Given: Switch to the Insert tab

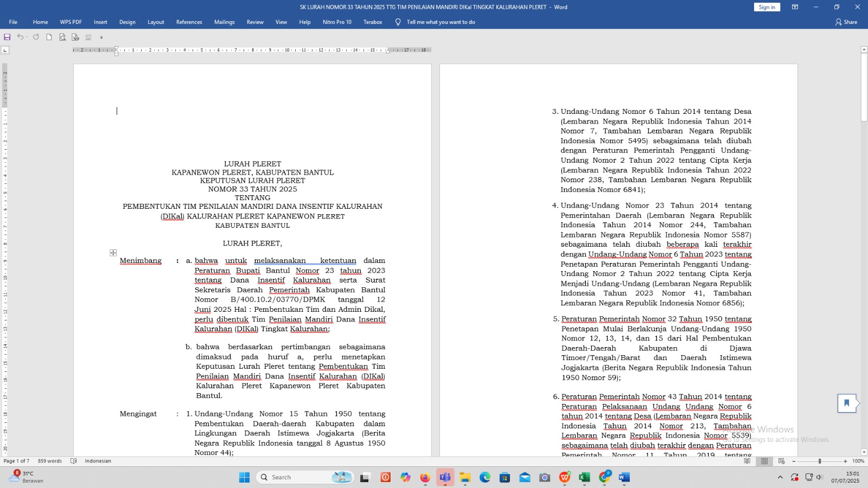Looking at the screenshot, I should tap(100, 22).
